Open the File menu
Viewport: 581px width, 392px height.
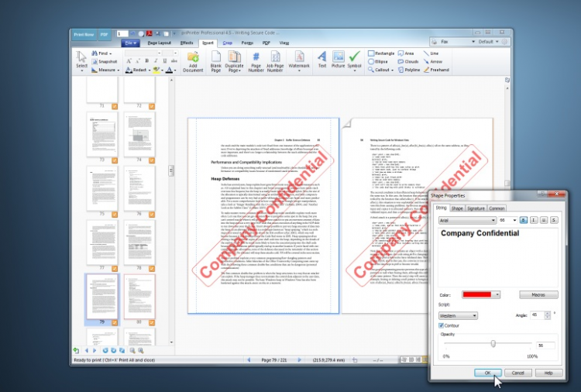point(130,43)
